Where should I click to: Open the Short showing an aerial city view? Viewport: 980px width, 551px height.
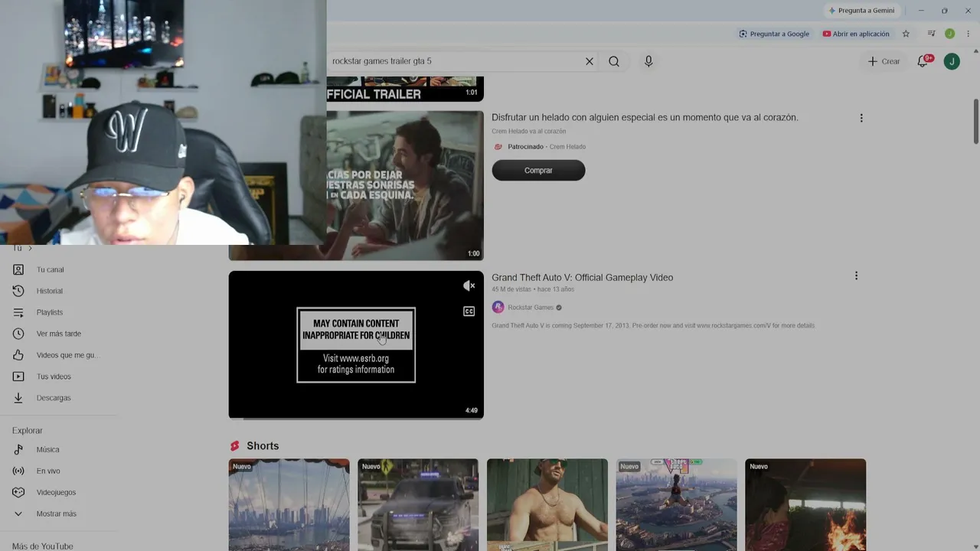pos(676,505)
